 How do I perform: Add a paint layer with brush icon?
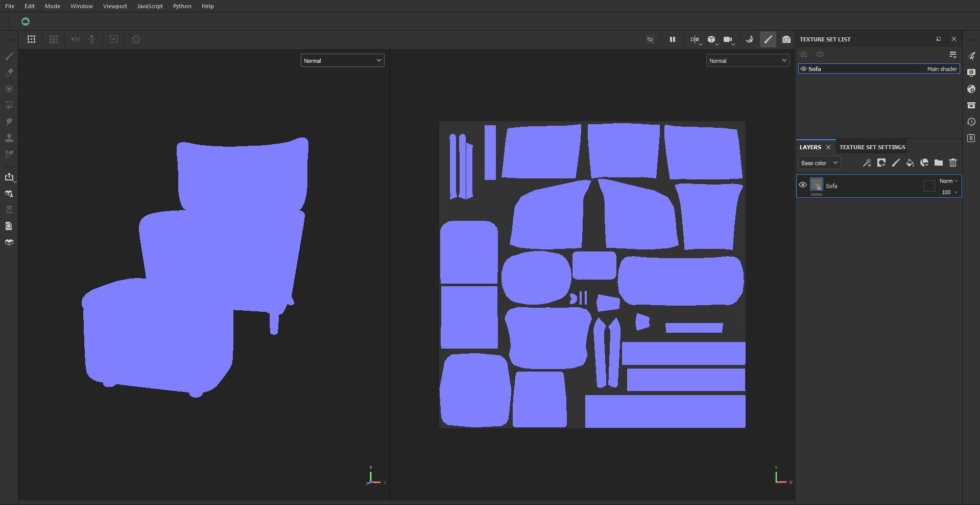896,163
